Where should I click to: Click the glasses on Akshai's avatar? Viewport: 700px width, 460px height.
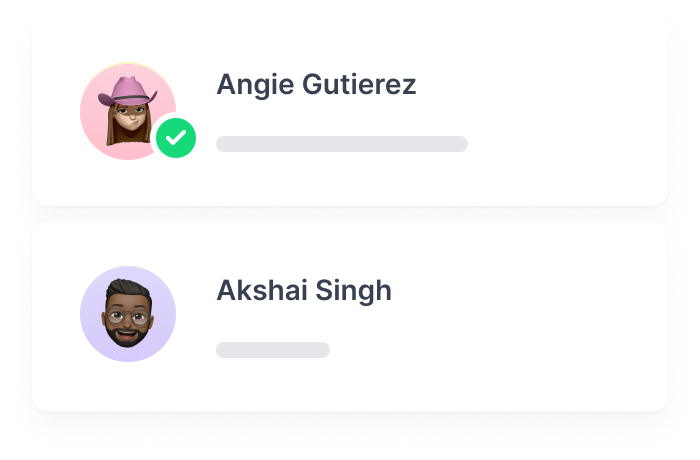[127, 316]
